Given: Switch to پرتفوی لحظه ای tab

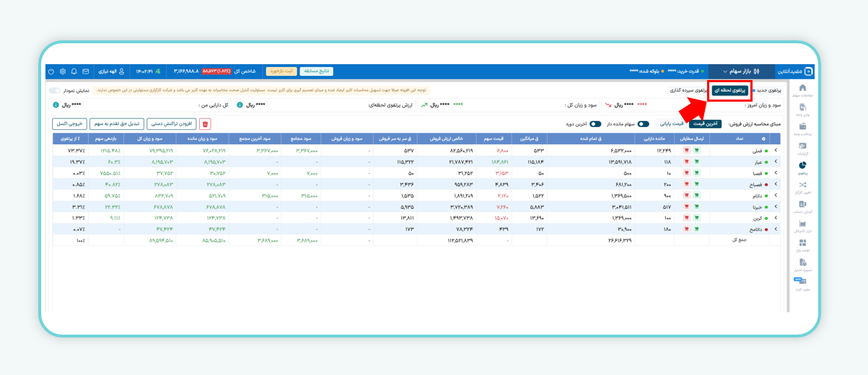Looking at the screenshot, I should coord(729,91).
